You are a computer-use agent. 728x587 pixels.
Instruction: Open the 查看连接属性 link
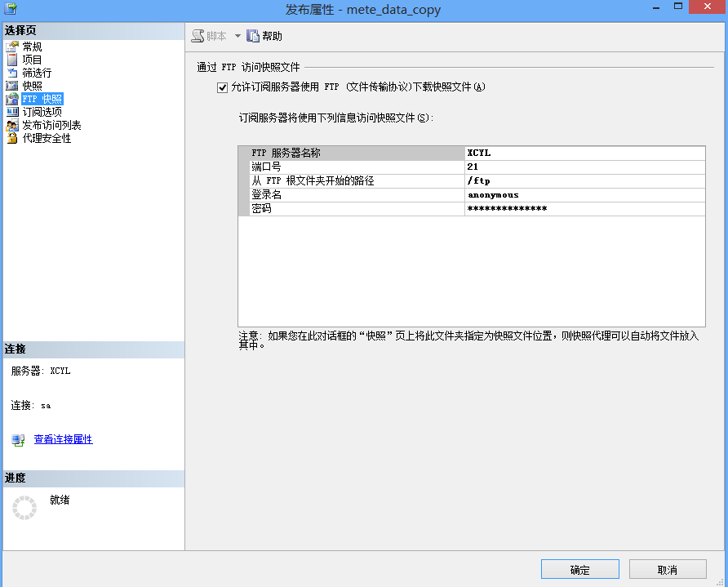click(63, 439)
